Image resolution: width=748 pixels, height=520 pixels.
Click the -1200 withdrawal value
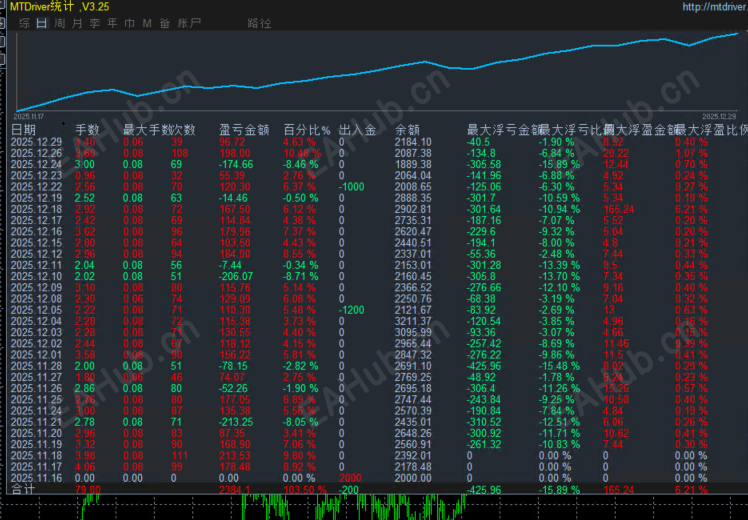click(x=352, y=310)
